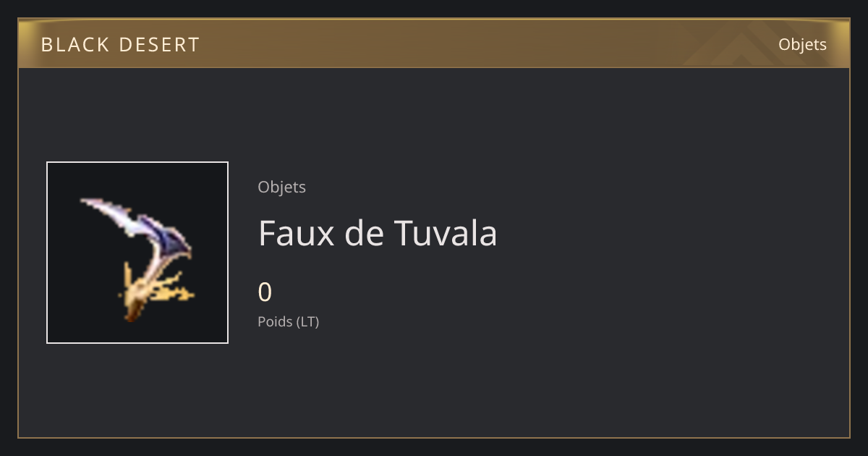Open the Faux de Tuvala scythe icon
This screenshot has width=868, height=456.
(x=137, y=259)
